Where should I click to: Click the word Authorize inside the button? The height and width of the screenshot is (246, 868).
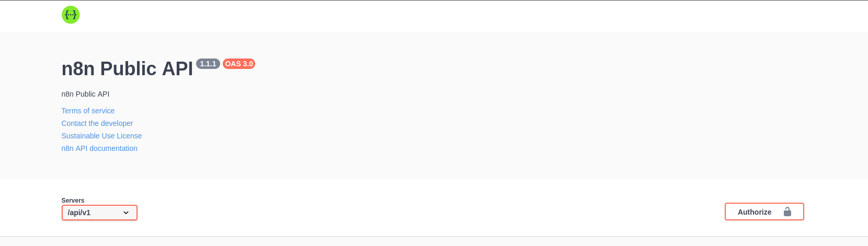pos(755,212)
